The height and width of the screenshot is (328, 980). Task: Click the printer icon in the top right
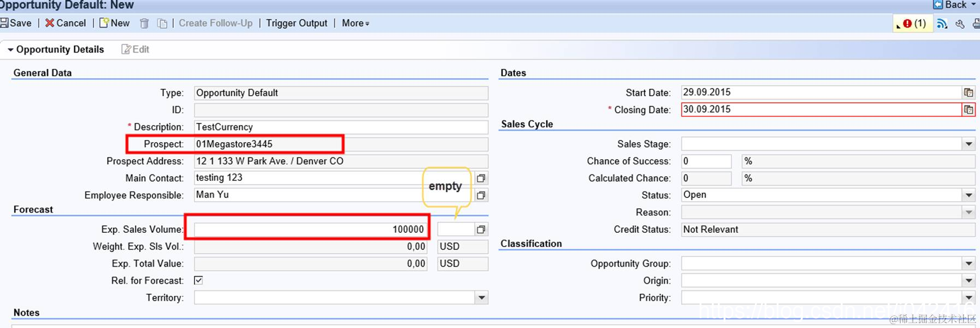976,24
